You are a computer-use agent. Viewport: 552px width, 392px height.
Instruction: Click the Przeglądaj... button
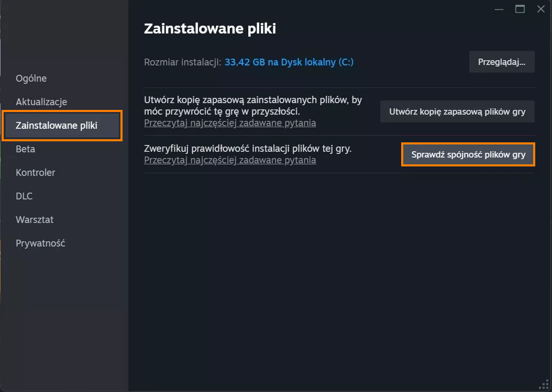tap(502, 62)
